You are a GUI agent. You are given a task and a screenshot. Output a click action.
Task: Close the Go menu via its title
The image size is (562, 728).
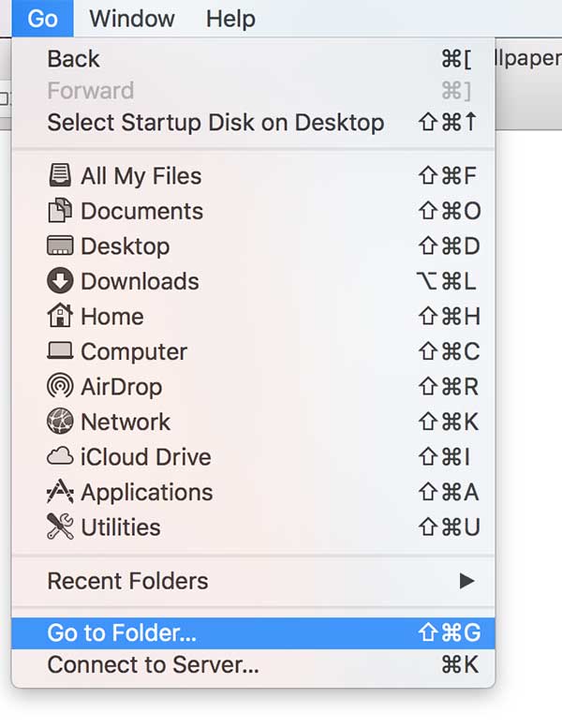(43, 18)
